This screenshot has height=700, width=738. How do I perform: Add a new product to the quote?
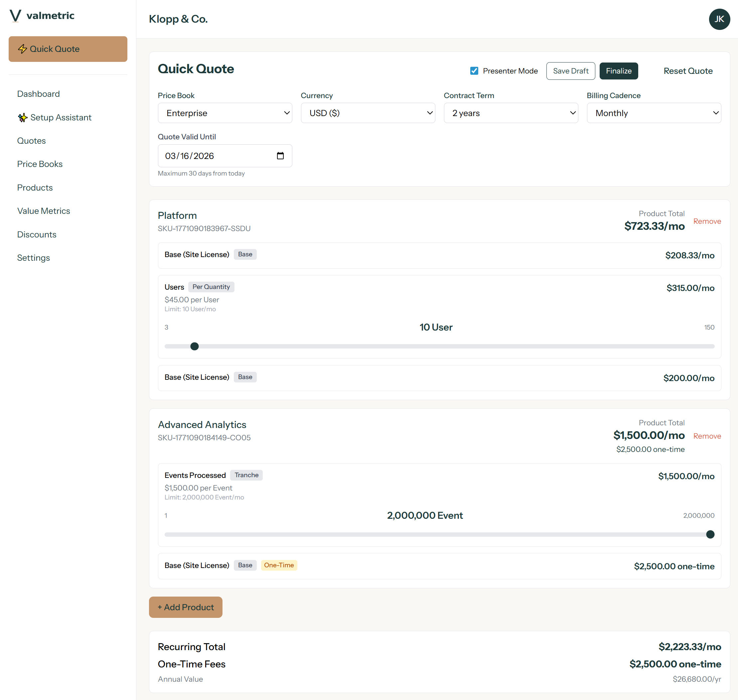[x=186, y=607]
